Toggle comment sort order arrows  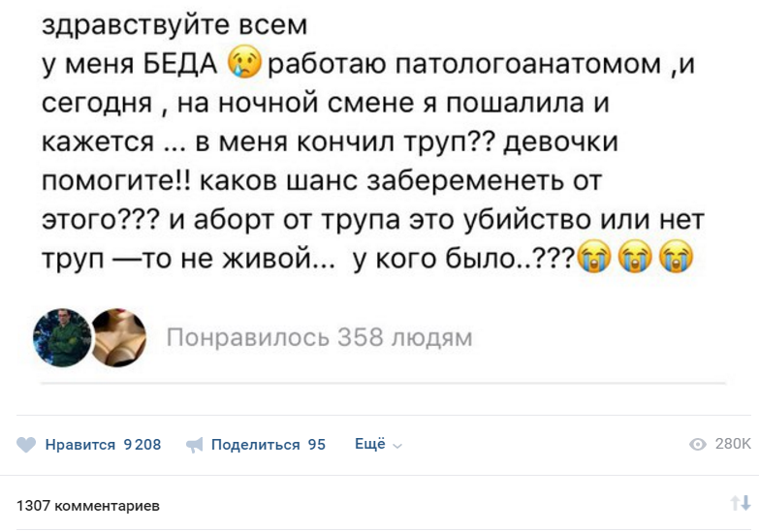pos(741,503)
